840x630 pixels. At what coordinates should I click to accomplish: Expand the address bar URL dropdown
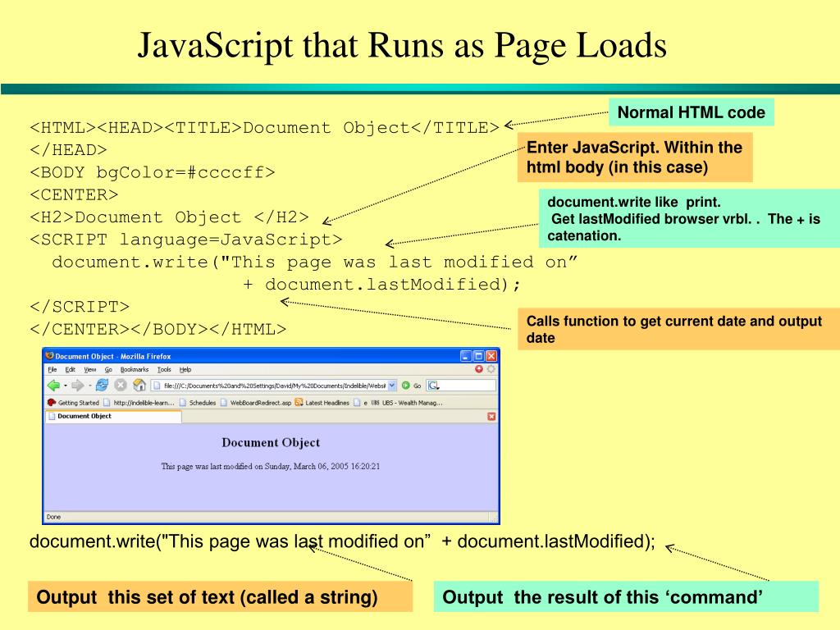[x=392, y=386]
